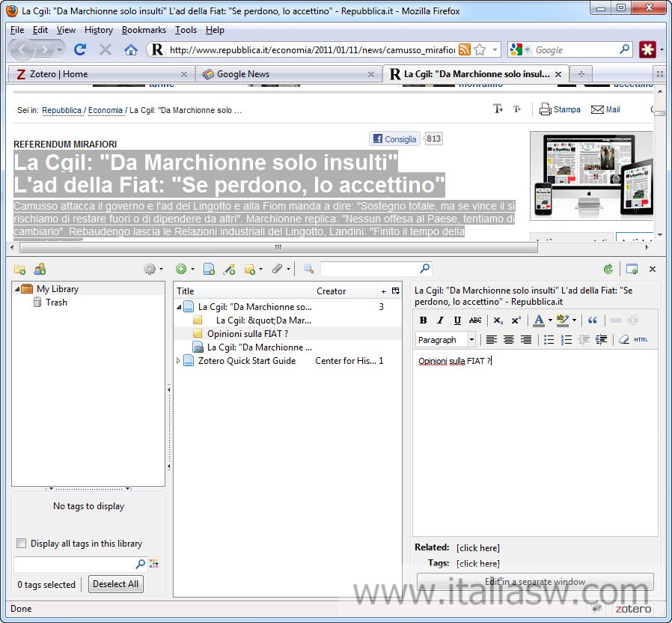Click the New Group icon in Zotero
Image resolution: width=672 pixels, height=623 pixels.
point(40,270)
